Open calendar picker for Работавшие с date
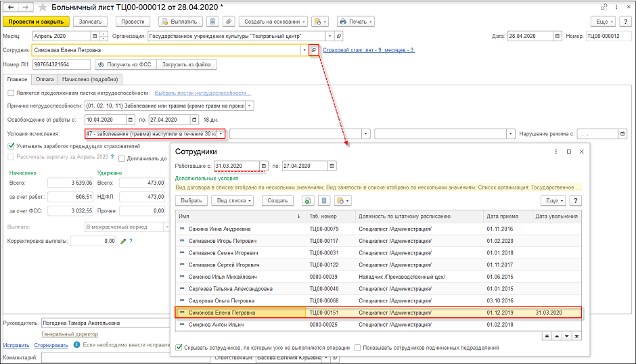The height and width of the screenshot is (364, 636). 264,166
